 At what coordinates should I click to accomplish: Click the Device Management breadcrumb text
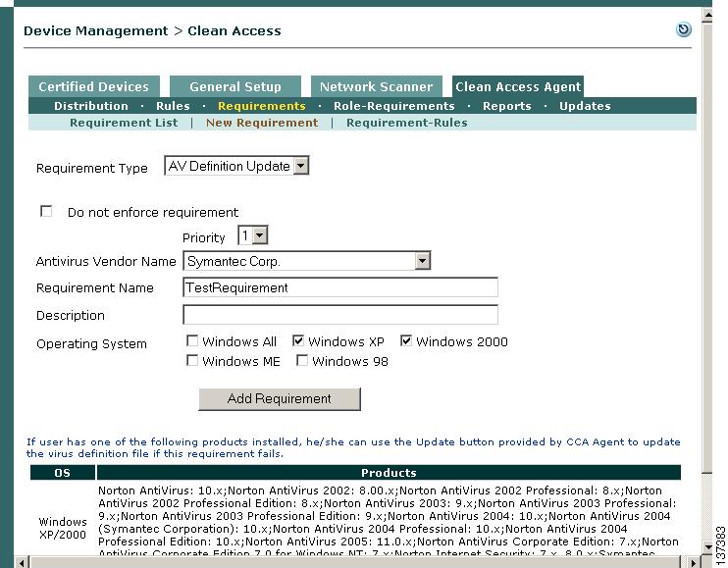[95, 31]
